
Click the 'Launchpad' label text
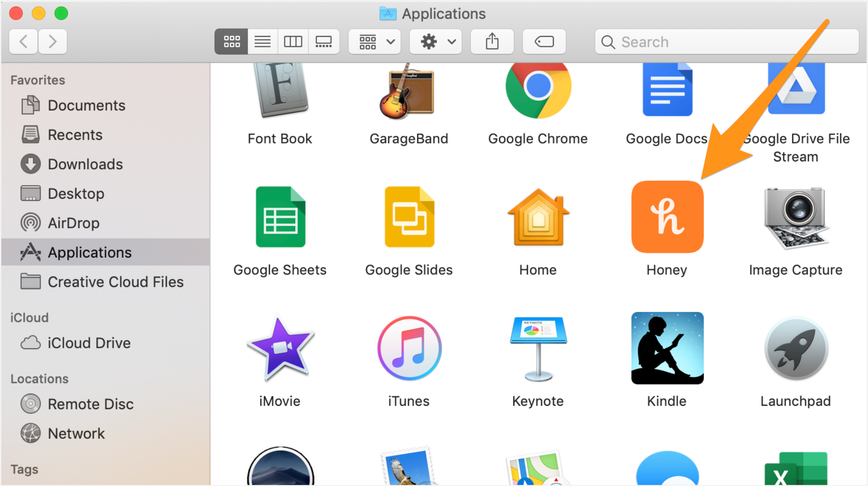point(796,401)
